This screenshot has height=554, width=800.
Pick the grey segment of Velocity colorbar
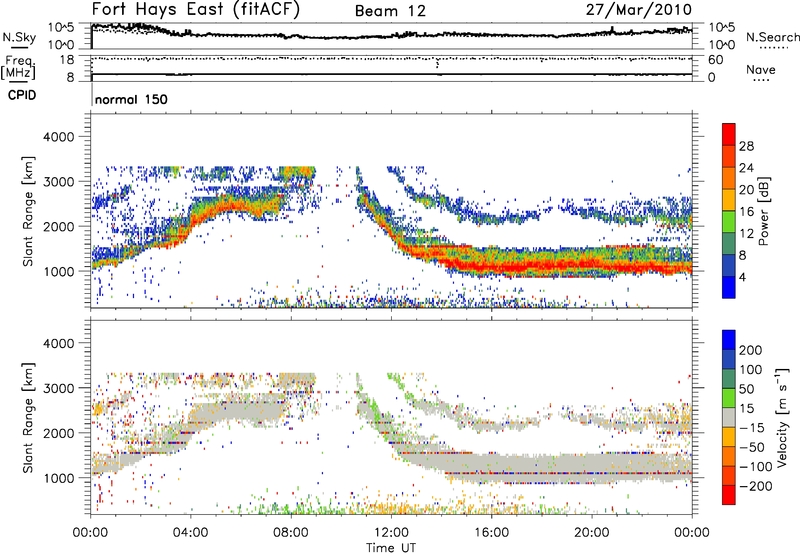729,418
